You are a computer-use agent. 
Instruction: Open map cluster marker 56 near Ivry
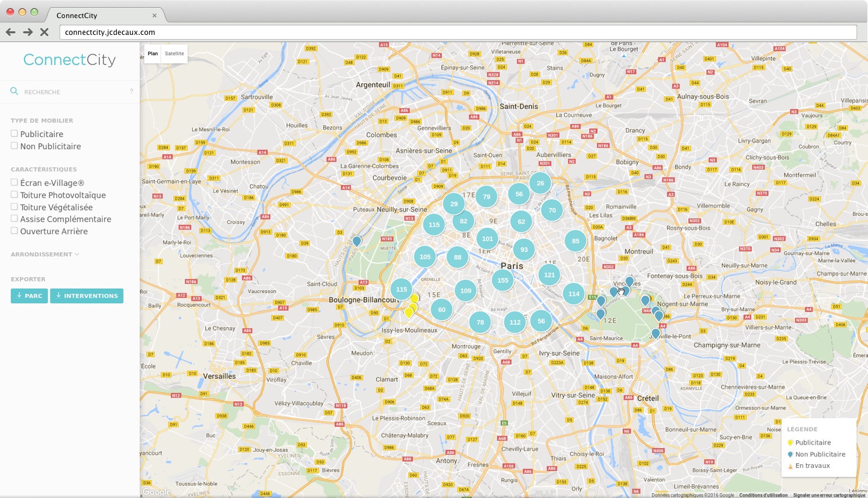click(x=541, y=321)
